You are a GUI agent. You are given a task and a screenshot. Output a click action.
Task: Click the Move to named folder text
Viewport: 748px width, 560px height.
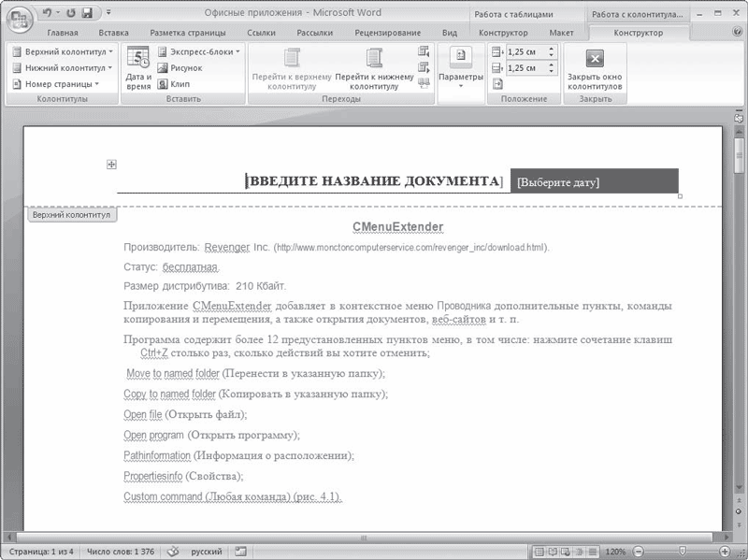(173, 374)
